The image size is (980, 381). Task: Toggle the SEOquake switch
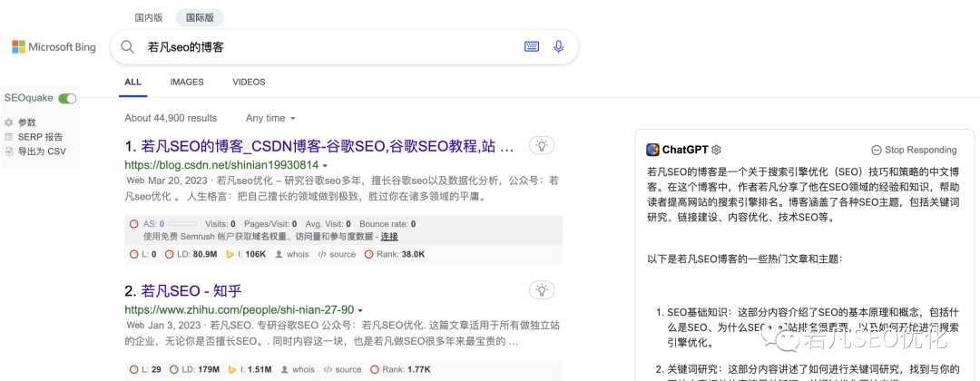tap(67, 98)
